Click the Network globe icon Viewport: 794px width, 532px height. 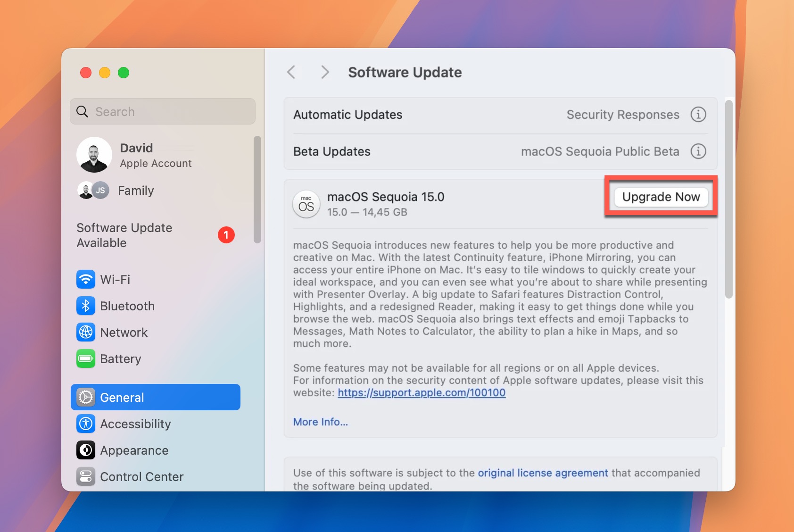pyautogui.click(x=86, y=332)
